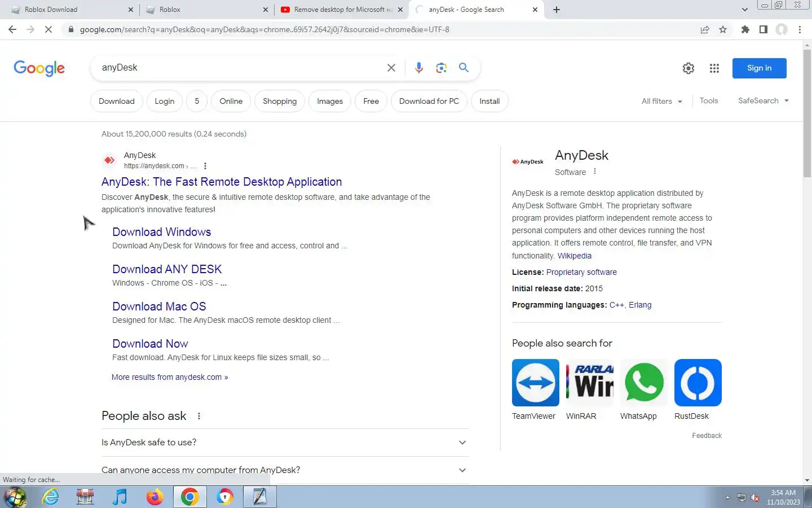Click the share page icon in address bar
The image size is (812, 508).
coord(705,29)
